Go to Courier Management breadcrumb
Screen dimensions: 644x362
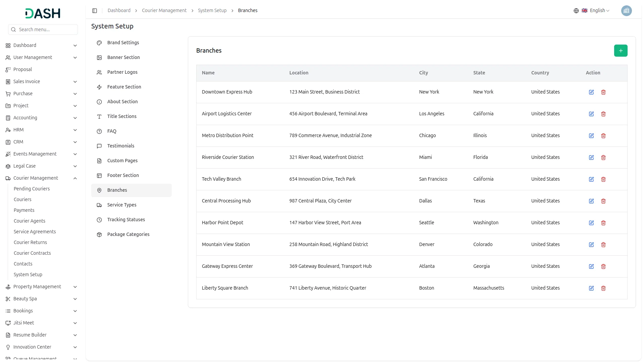coord(164,11)
